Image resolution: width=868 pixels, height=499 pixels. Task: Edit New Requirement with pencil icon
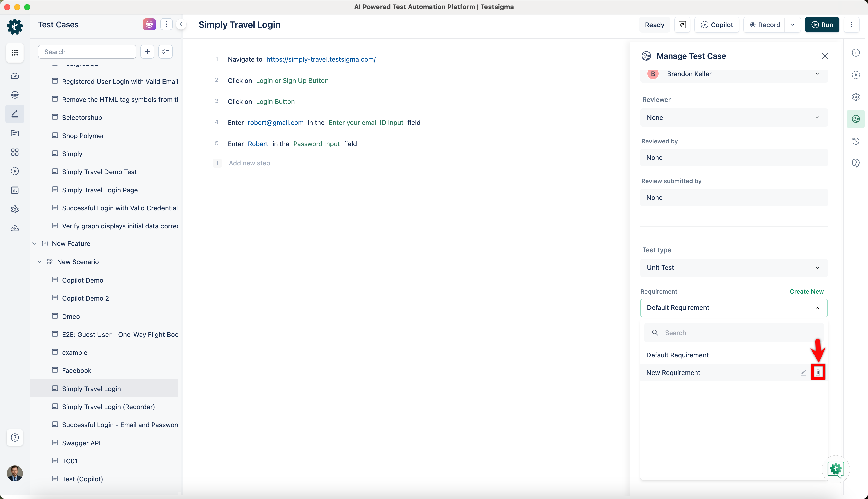(803, 372)
